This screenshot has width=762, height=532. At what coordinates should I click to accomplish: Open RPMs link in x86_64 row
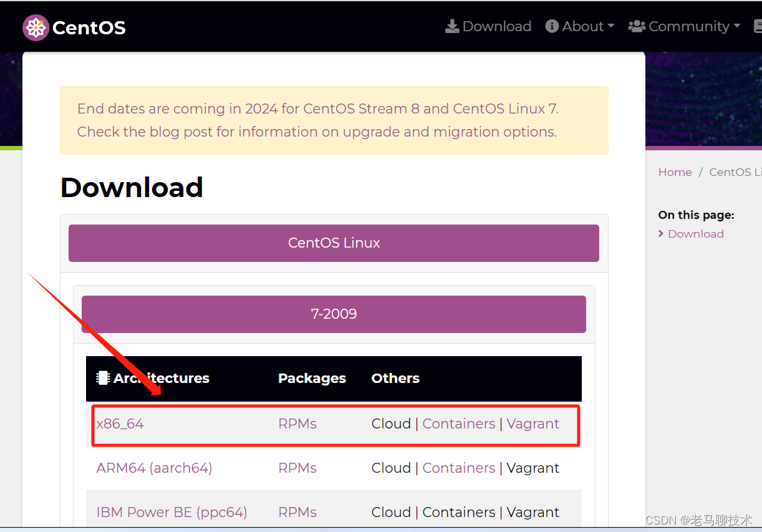point(297,423)
